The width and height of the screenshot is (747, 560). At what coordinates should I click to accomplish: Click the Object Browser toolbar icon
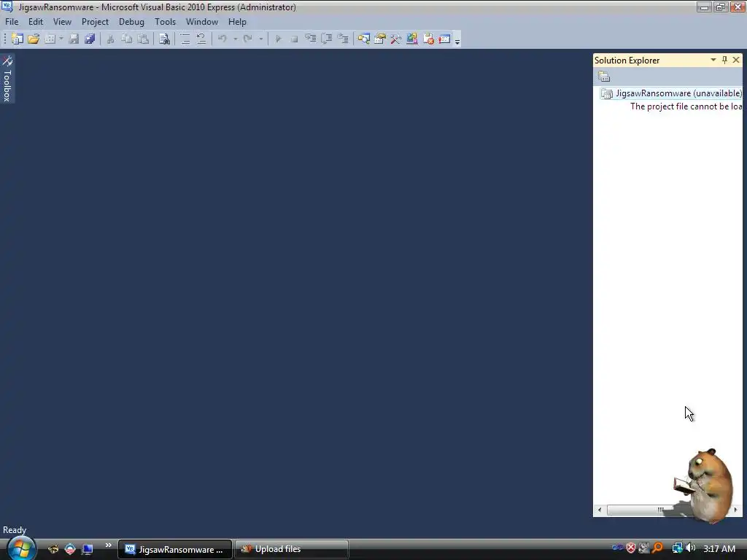412,39
